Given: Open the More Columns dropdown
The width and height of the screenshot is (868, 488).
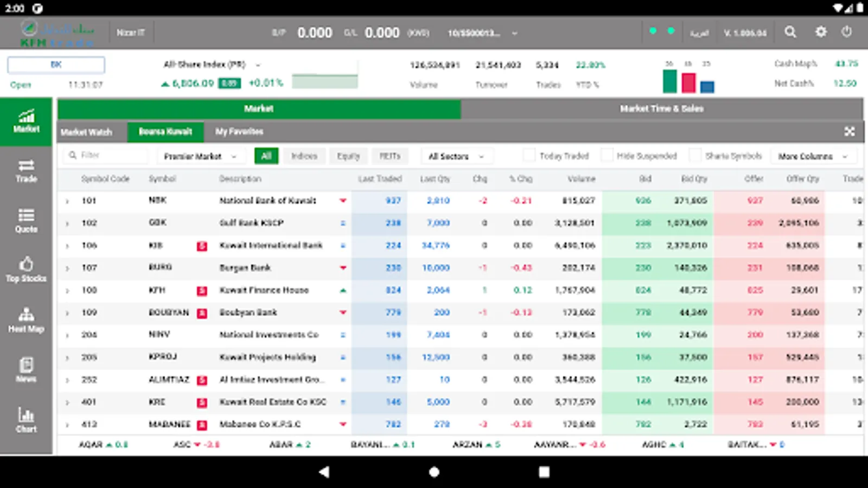Looking at the screenshot, I should 813,156.
